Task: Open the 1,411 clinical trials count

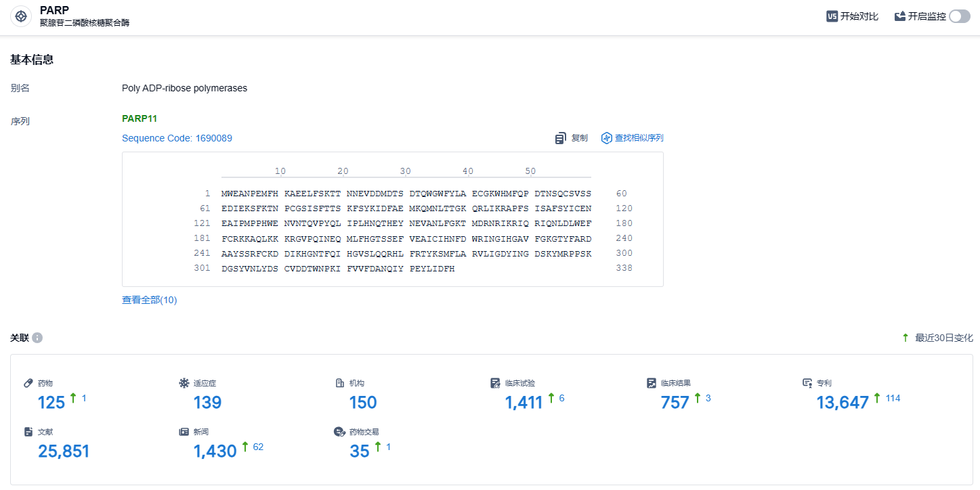Action: point(524,403)
